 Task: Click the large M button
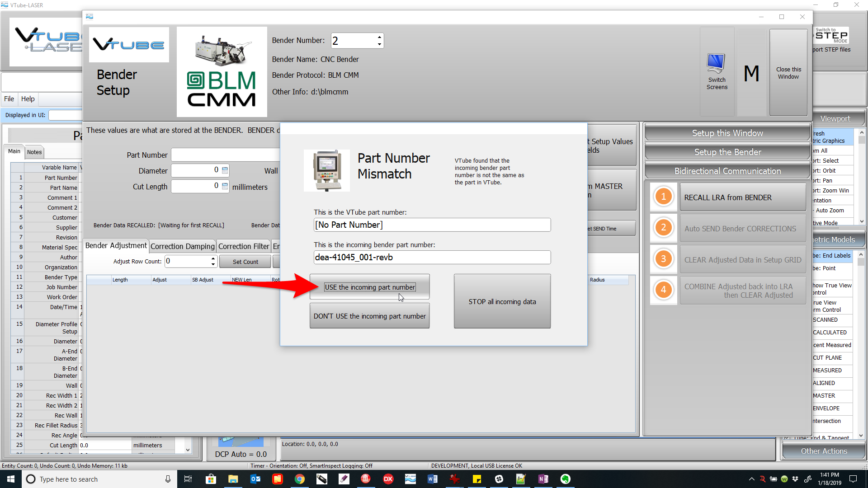pyautogui.click(x=751, y=73)
